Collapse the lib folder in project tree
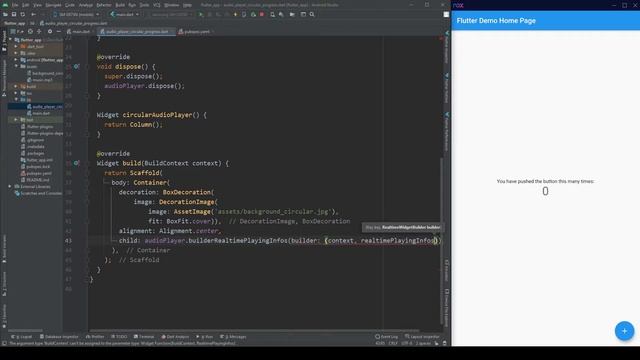Viewport: 640px width, 360px height. tap(16, 100)
